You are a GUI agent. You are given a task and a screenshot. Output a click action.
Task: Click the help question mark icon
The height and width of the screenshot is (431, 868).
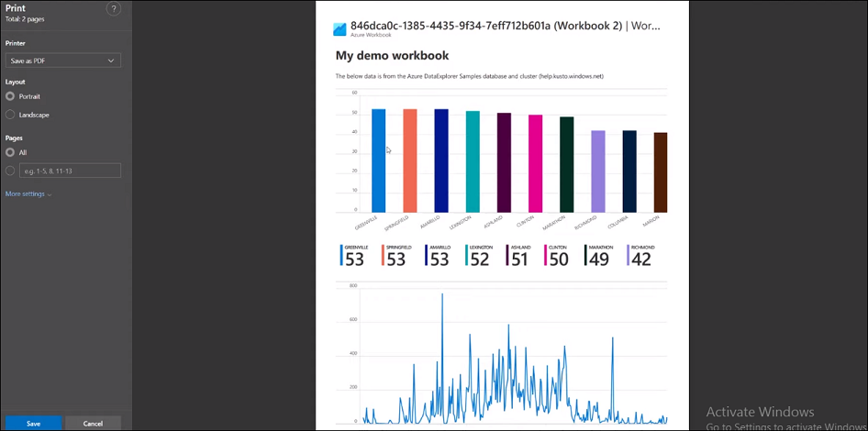[x=114, y=9]
